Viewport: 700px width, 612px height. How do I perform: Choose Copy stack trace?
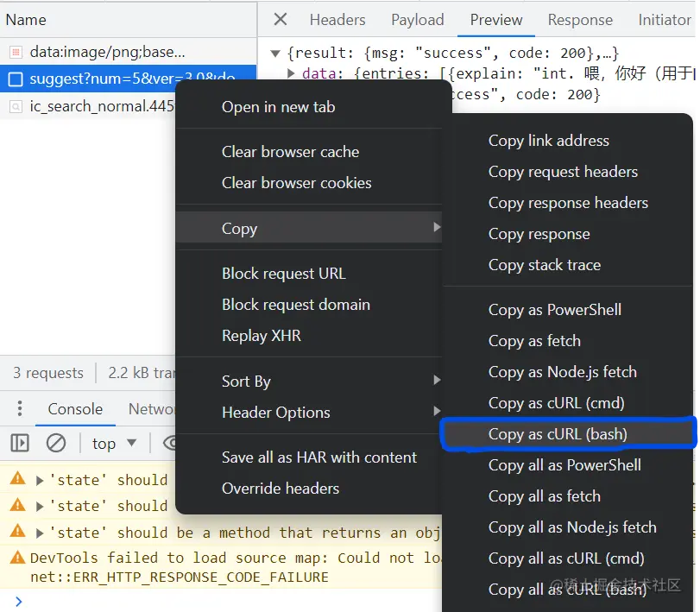click(568, 265)
